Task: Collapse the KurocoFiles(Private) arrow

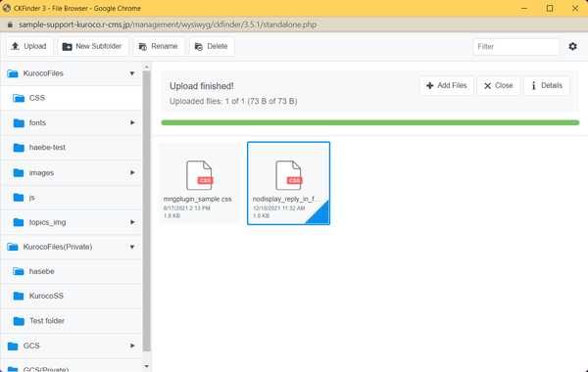Action: pyautogui.click(x=132, y=247)
